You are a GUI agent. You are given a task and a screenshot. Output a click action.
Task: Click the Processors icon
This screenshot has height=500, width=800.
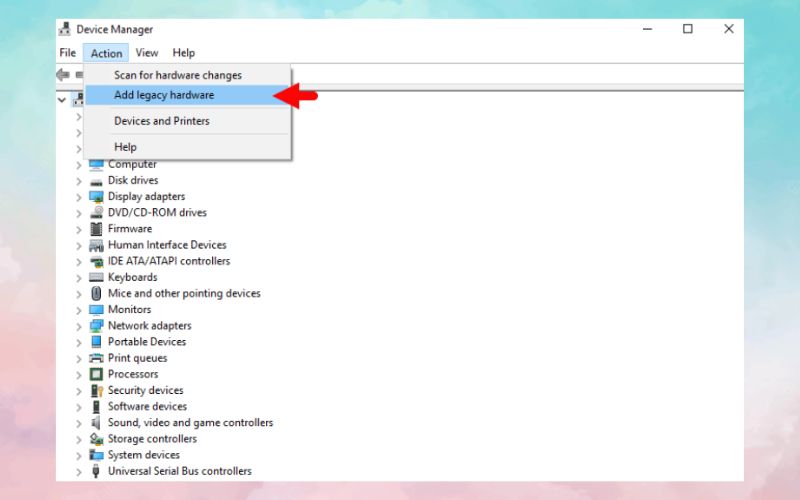[96, 374]
